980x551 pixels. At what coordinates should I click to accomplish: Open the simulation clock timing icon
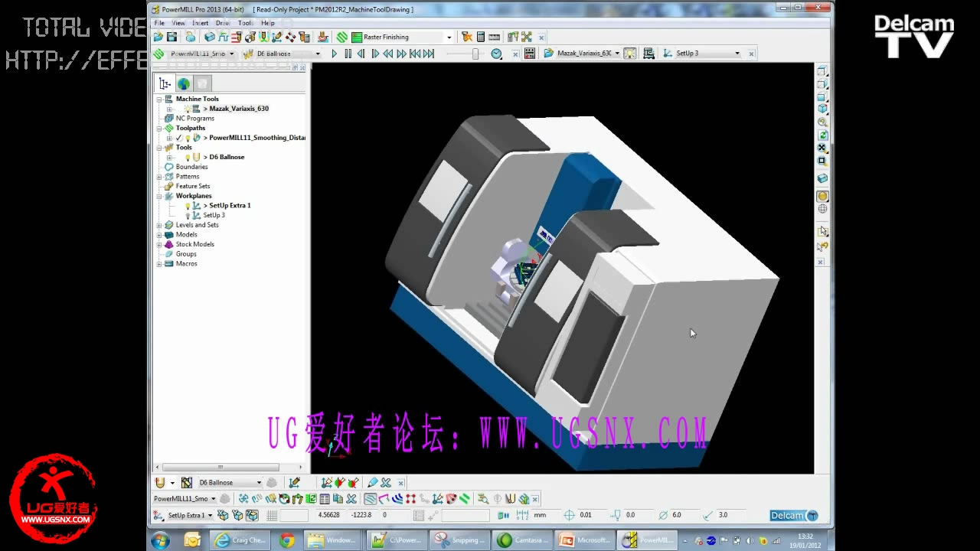tap(496, 54)
